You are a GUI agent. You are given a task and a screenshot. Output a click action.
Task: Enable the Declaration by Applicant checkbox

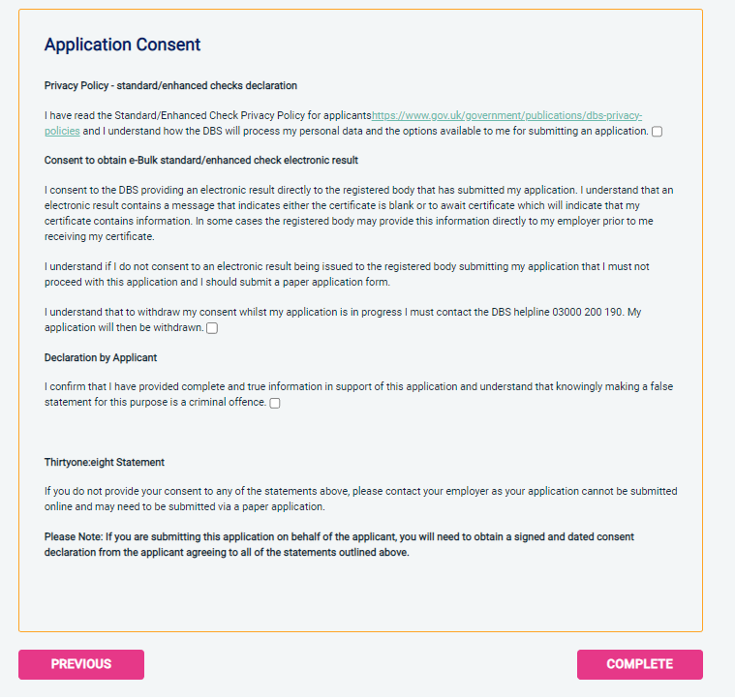click(x=275, y=403)
